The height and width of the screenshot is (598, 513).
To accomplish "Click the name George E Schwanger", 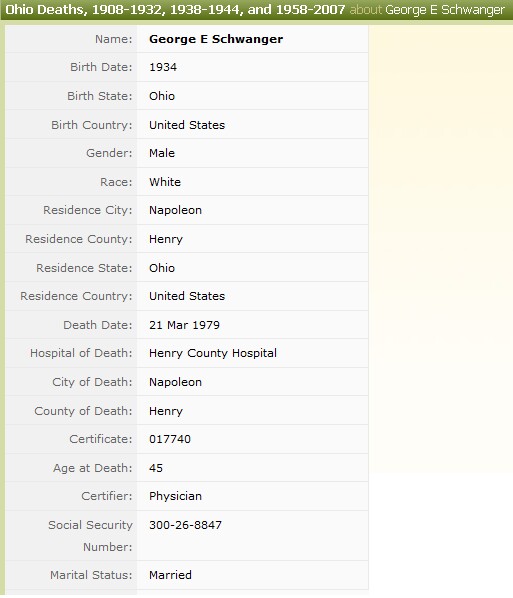I will [216, 39].
